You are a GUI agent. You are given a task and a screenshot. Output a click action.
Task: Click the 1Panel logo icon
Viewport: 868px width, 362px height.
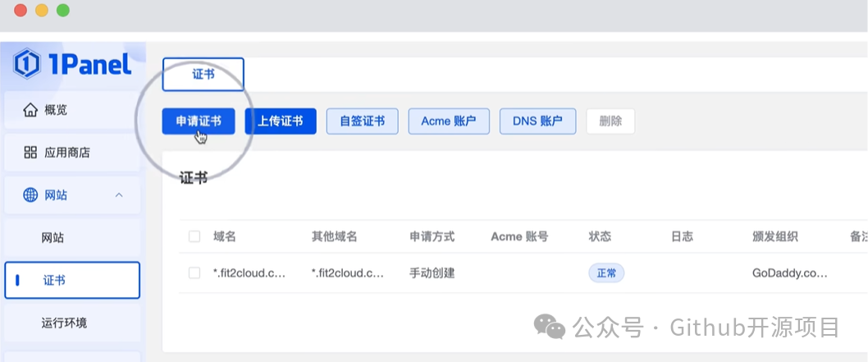26,64
